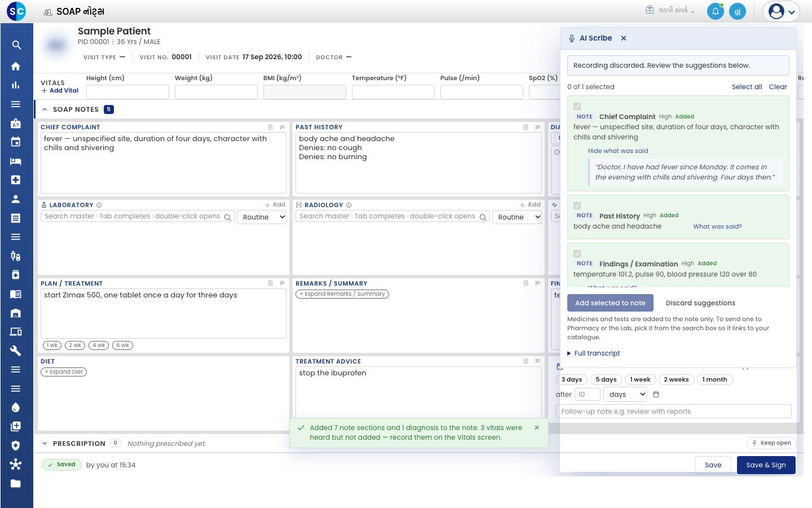
Task: Expand the Full transcript disclosure
Action: (x=594, y=353)
